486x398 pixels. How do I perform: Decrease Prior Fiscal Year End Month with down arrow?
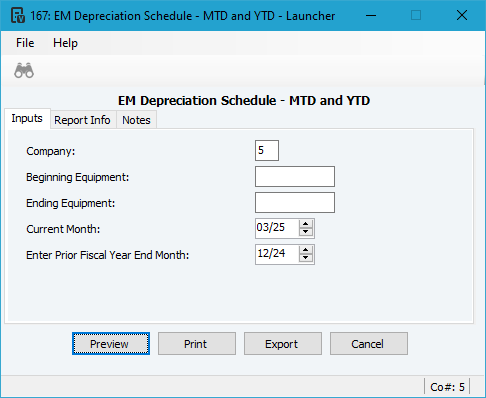tap(306, 258)
